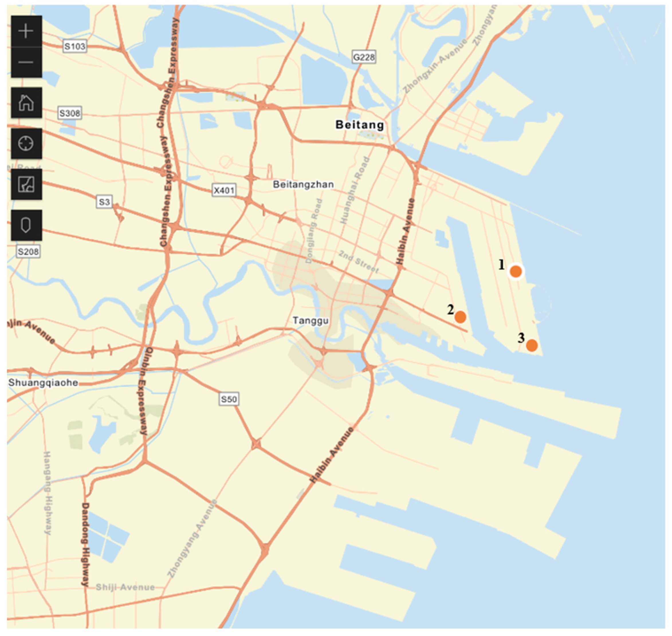The image size is (672, 636).
Task: Zoom in with the plus button
Action: 26,31
